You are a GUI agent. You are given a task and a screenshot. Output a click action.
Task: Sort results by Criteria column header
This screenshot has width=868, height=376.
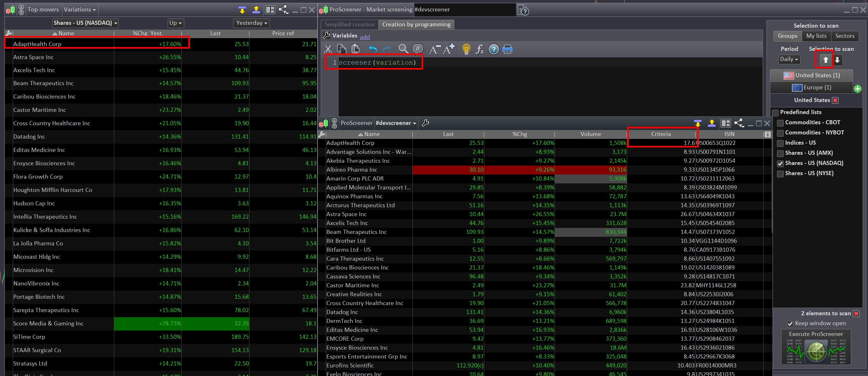pyautogui.click(x=661, y=134)
